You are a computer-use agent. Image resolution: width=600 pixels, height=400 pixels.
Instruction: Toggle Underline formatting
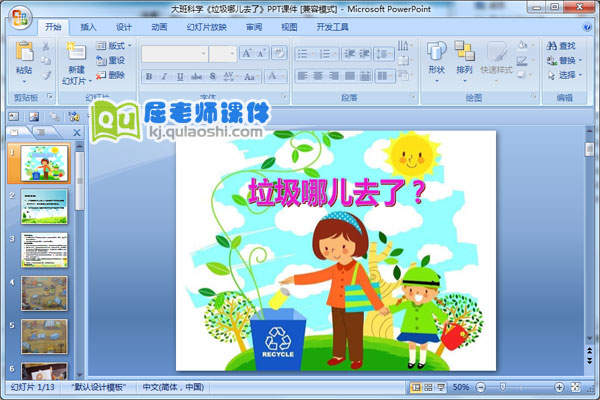[x=180, y=77]
